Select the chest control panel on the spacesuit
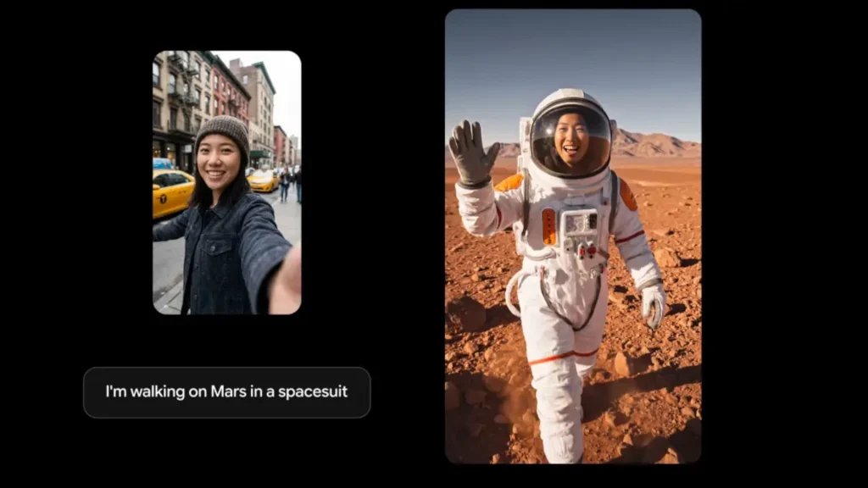 [x=581, y=225]
